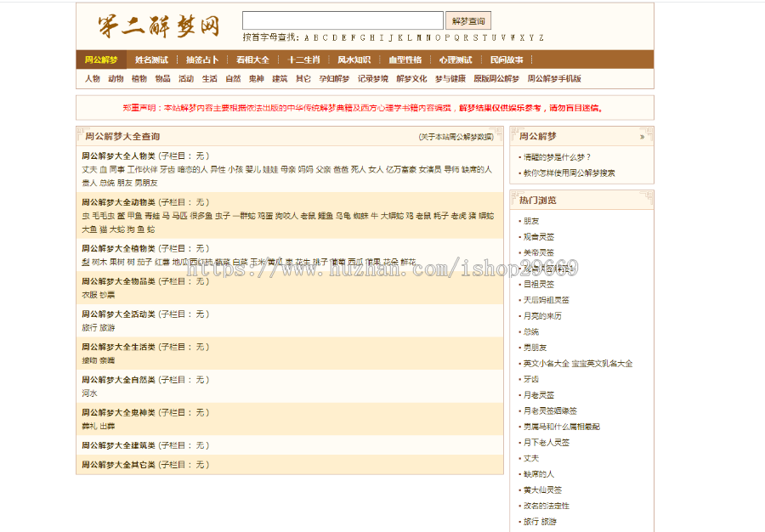
Task: Open the 血型性格 navigation tab
Action: pos(405,60)
